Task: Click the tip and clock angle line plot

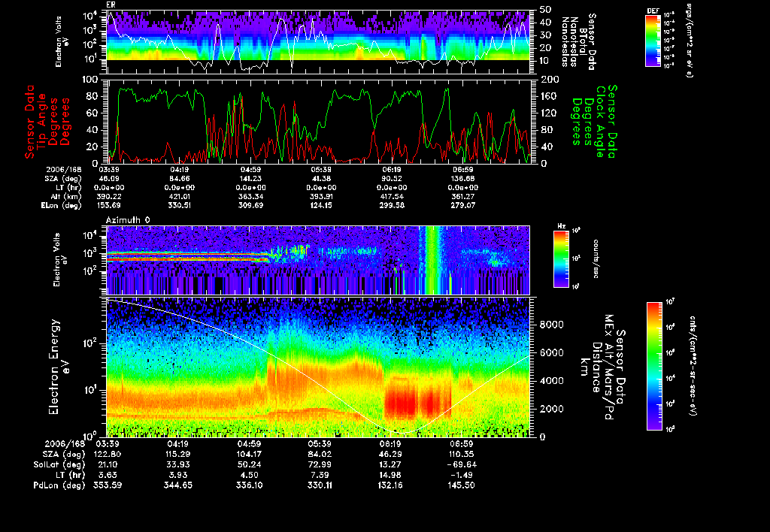Action: pos(318,121)
